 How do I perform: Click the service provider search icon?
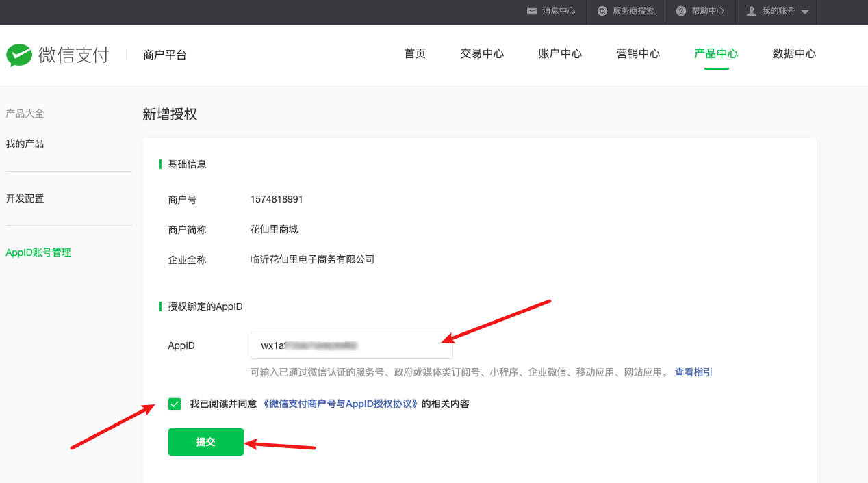[602, 11]
